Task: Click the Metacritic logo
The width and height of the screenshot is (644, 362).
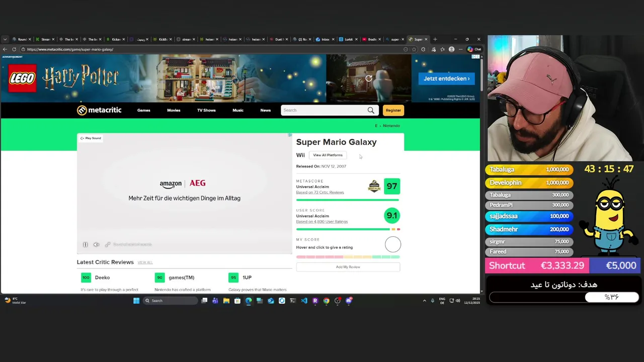Action: point(99,110)
